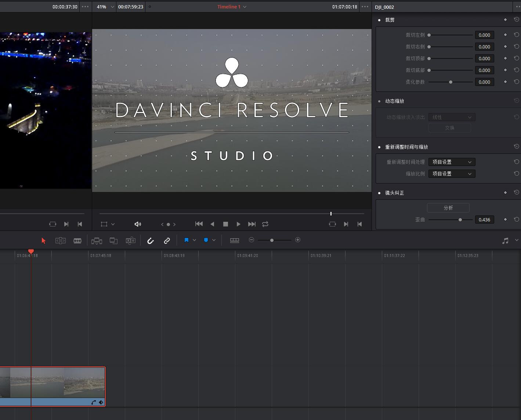The height and width of the screenshot is (420, 521).
Task: Click the 交换 button
Action: point(449,128)
